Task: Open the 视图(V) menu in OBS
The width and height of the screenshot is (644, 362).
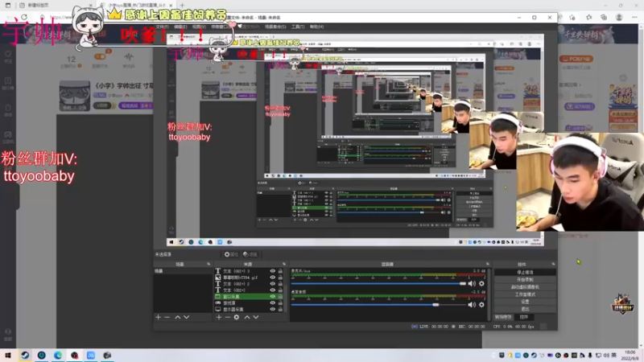Action: coord(199,27)
